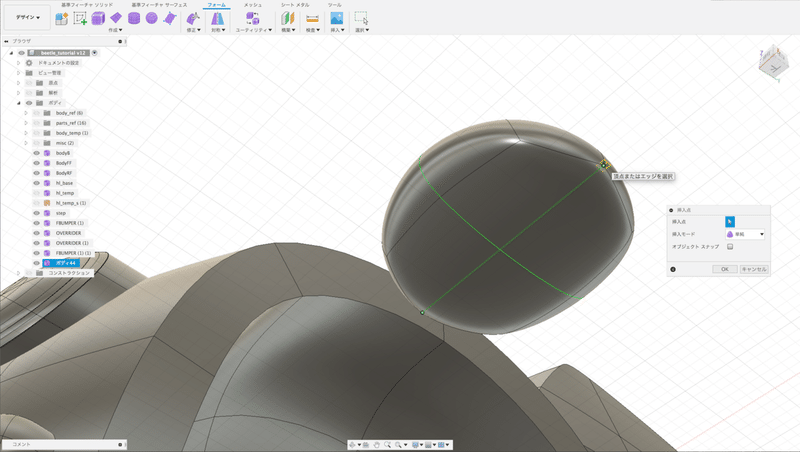The width and height of the screenshot is (800, 452).
Task: Hide the bodyB body with eye icon
Action: pos(36,153)
